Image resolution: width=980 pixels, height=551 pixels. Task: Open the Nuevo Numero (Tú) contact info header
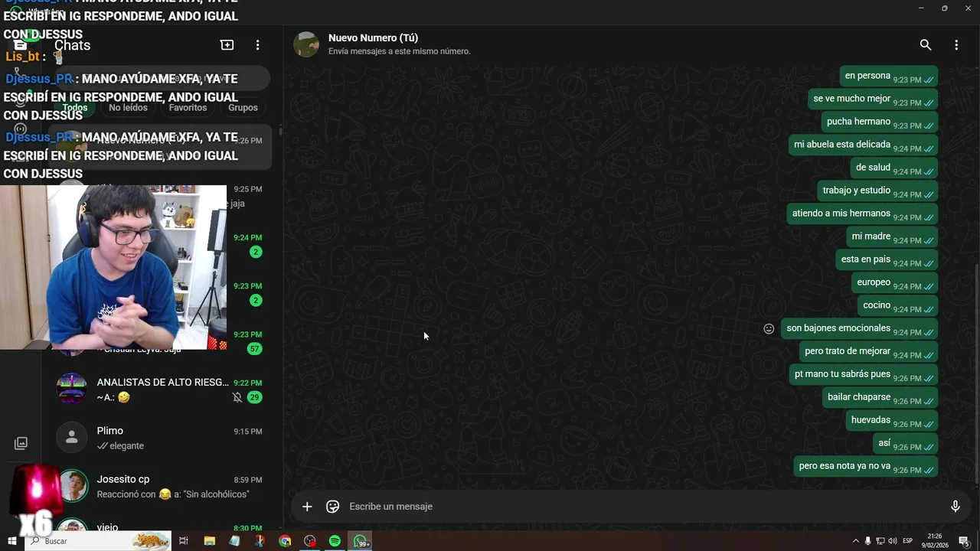pos(399,44)
